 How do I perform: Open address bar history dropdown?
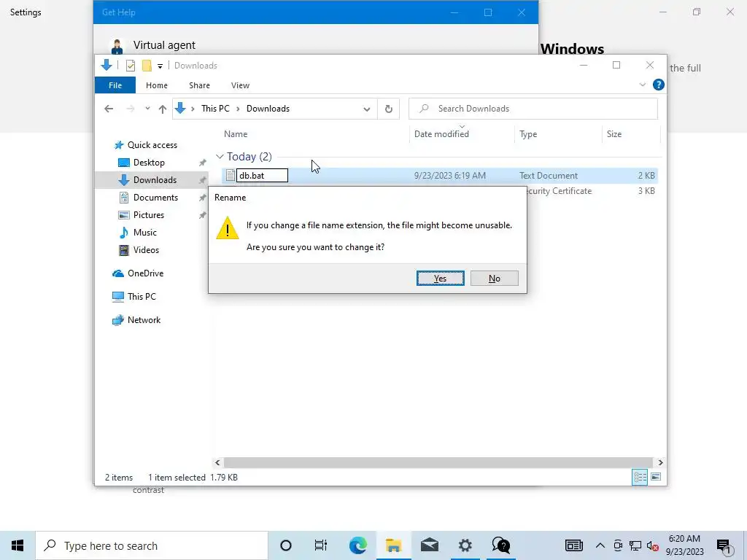[x=366, y=109]
